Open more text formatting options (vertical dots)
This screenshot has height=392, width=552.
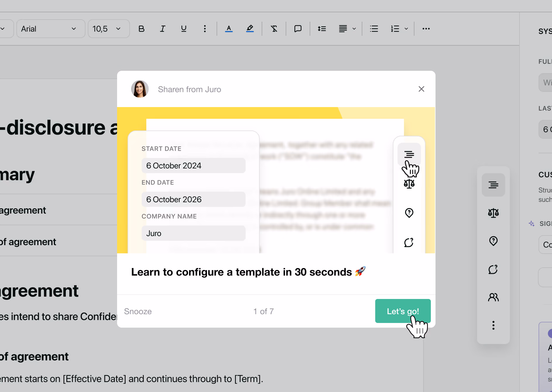pos(205,29)
